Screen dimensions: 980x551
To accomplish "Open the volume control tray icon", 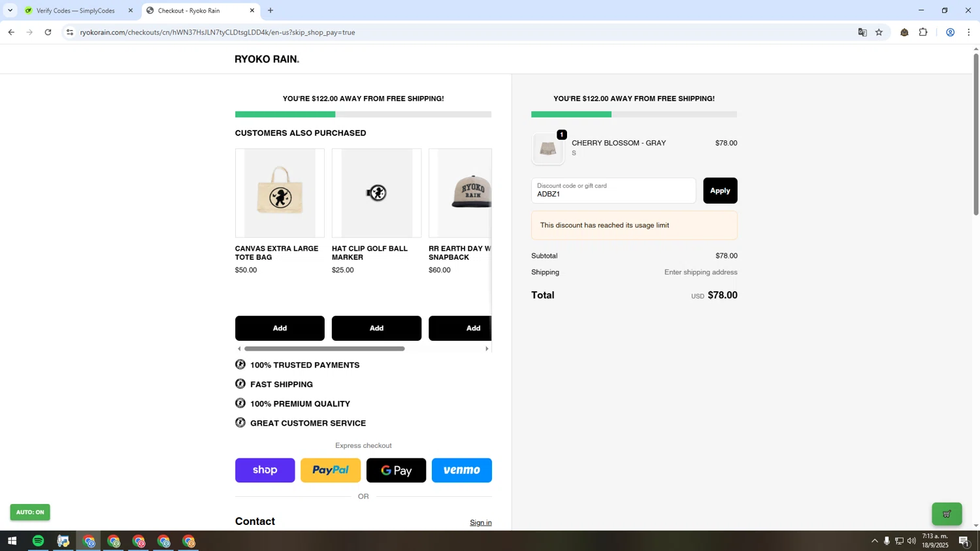I will click(x=911, y=541).
